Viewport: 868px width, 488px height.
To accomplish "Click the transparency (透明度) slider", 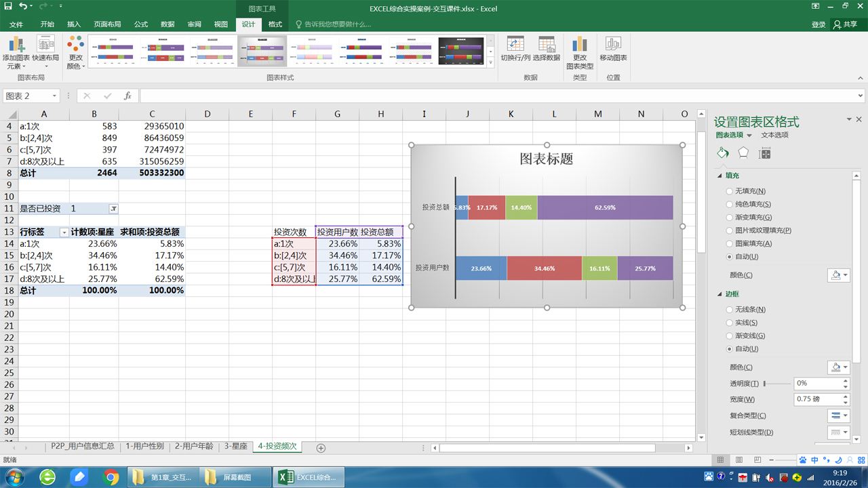I will click(x=776, y=384).
